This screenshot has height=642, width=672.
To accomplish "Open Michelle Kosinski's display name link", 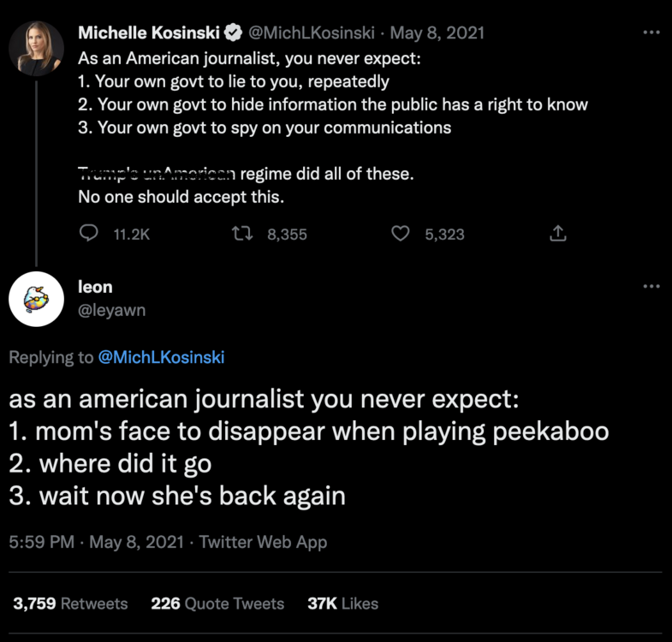I will (149, 33).
